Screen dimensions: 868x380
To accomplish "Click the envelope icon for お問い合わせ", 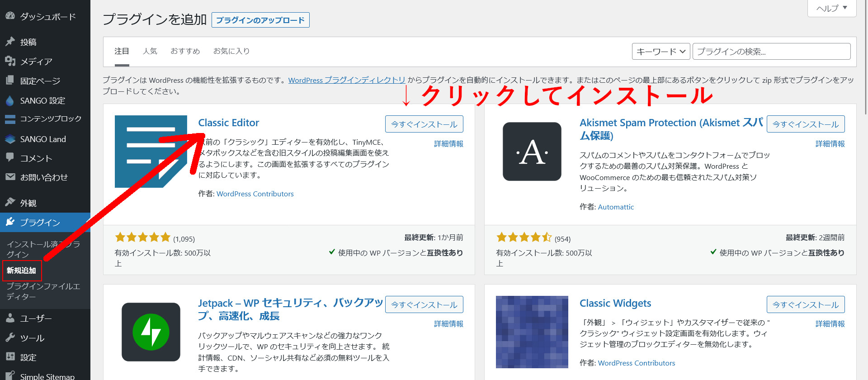I will (10, 177).
